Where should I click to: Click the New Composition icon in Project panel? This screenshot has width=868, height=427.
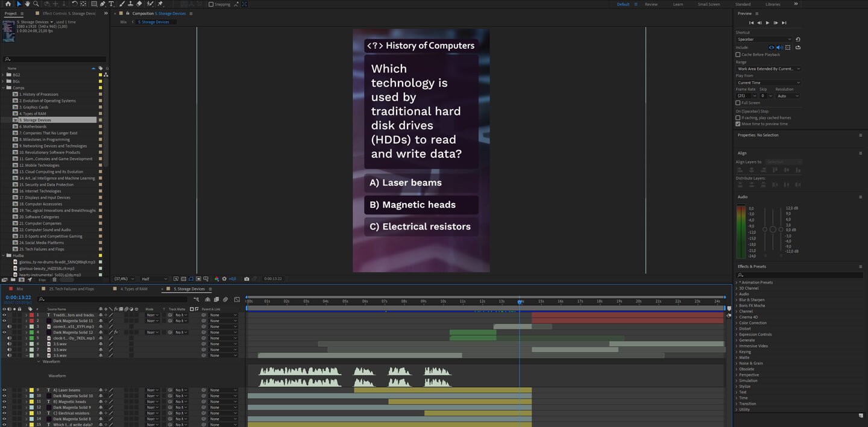pos(21,279)
